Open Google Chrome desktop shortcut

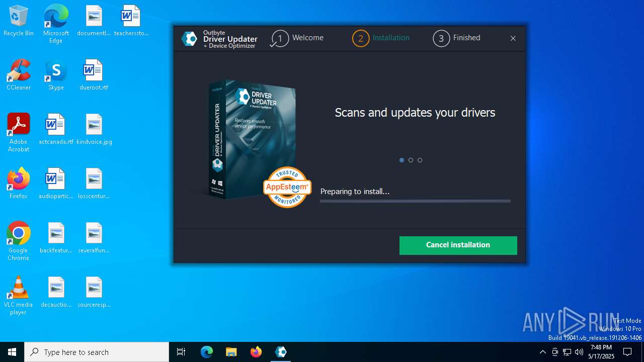[19, 241]
